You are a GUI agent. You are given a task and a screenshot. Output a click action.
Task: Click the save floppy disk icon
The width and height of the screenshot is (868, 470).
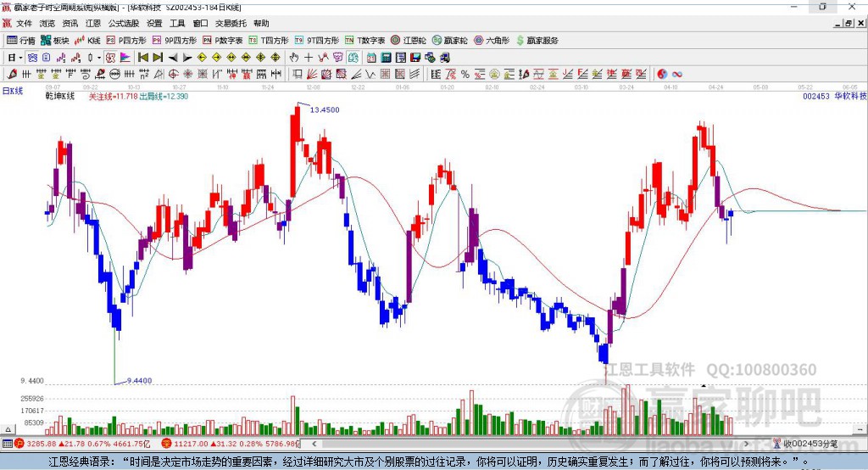click(415, 58)
